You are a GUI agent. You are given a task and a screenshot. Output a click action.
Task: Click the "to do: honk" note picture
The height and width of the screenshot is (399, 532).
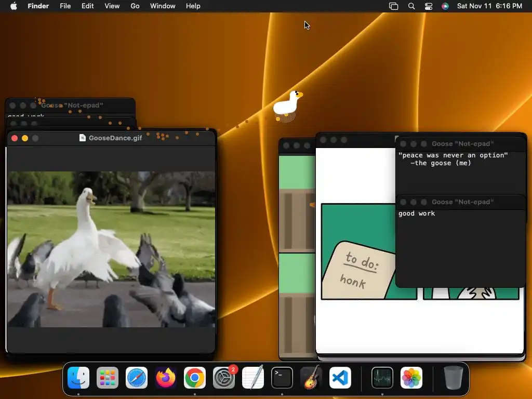pos(358,270)
